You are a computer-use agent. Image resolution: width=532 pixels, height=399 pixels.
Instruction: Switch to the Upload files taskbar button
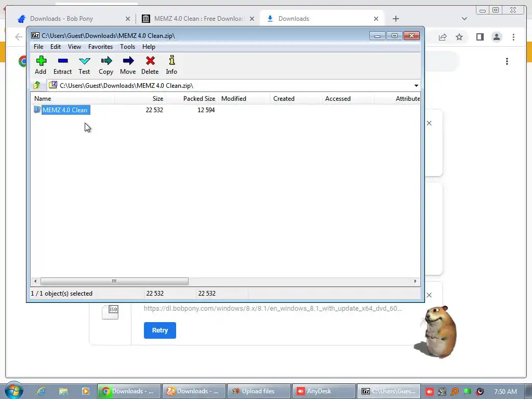[x=259, y=391]
